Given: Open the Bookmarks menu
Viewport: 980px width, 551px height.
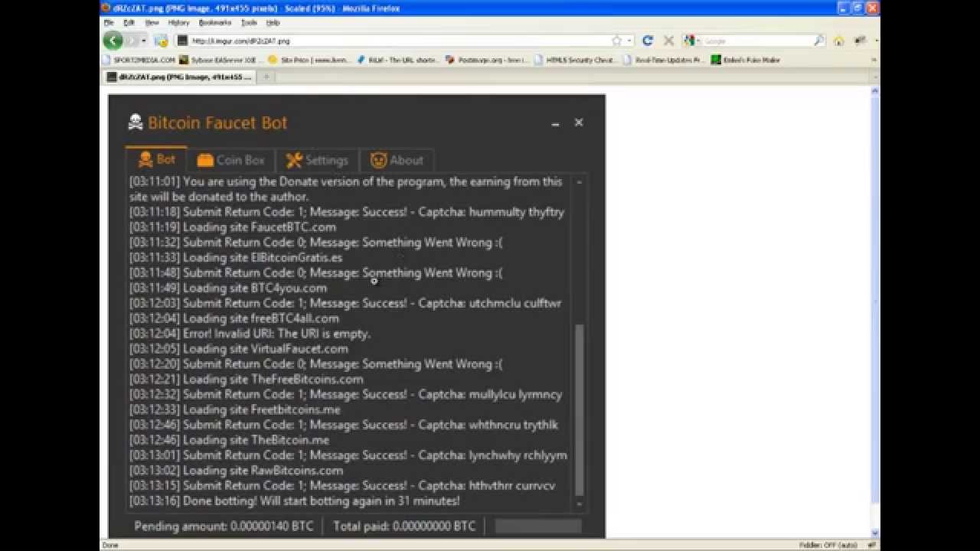Looking at the screenshot, I should [215, 23].
